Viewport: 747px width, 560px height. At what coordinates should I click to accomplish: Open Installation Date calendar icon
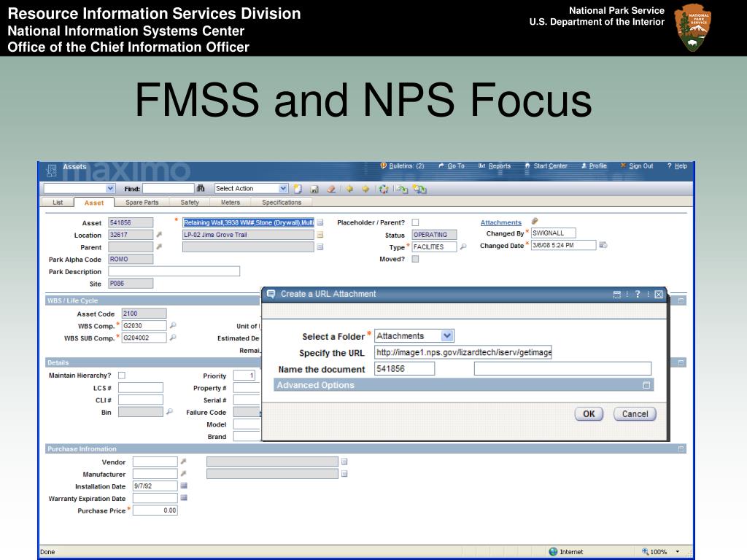[184, 486]
